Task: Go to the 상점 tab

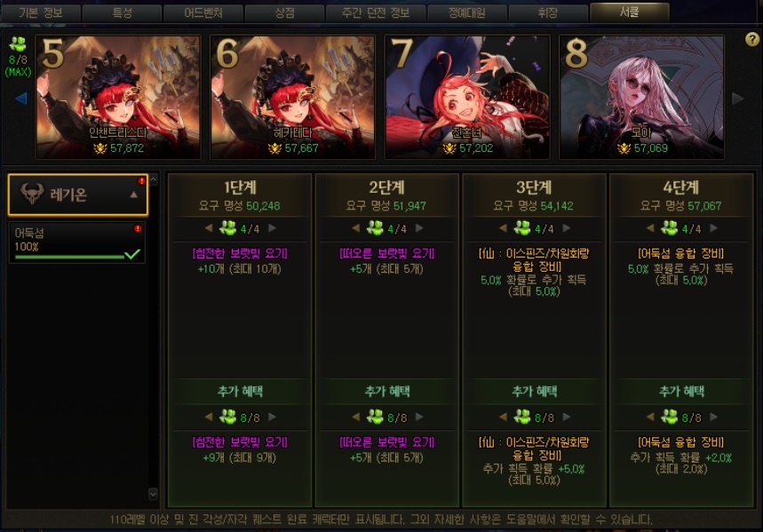Action: pos(284,12)
